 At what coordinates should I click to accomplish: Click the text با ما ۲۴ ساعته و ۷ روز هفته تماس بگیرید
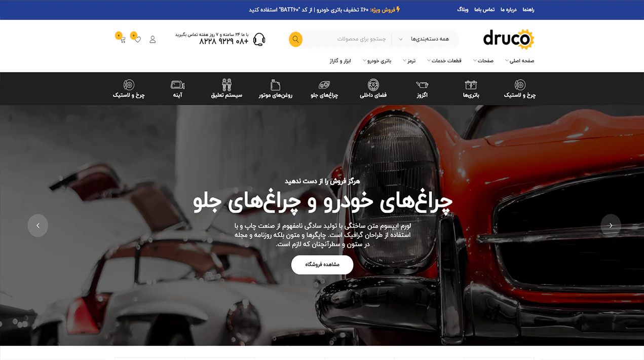tap(212, 34)
